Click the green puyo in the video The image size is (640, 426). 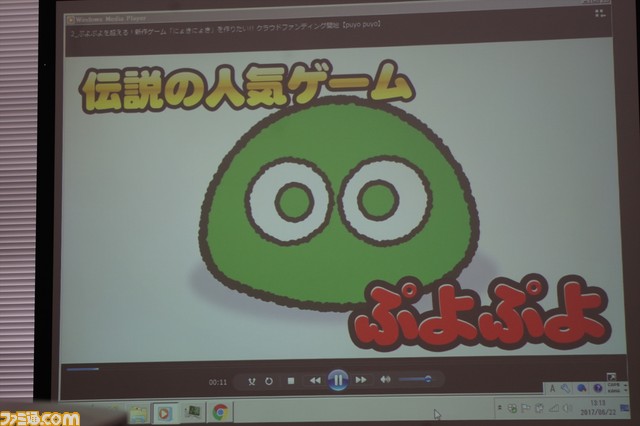(339, 204)
